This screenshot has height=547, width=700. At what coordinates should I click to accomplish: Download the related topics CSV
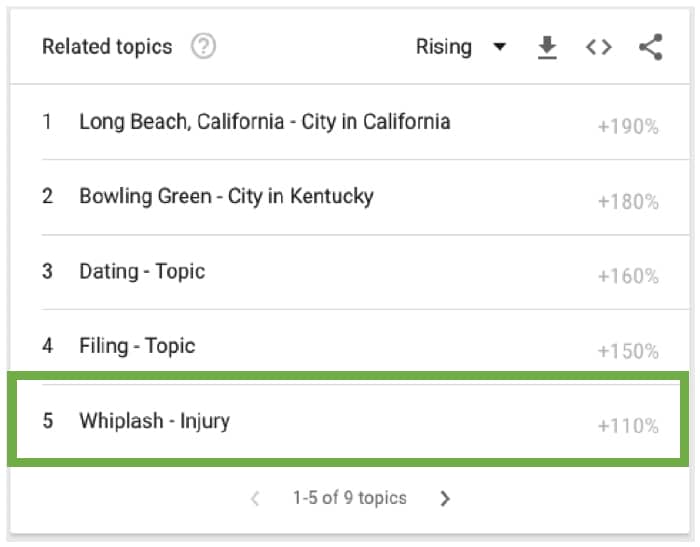[547, 47]
